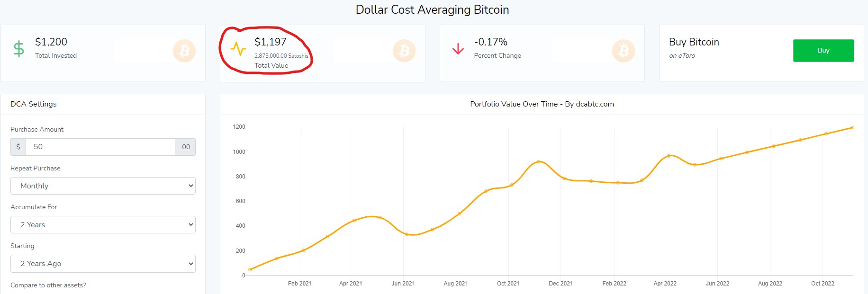This screenshot has width=868, height=294.
Task: Click Bitcoin logo in Total Invested card
Action: [184, 51]
